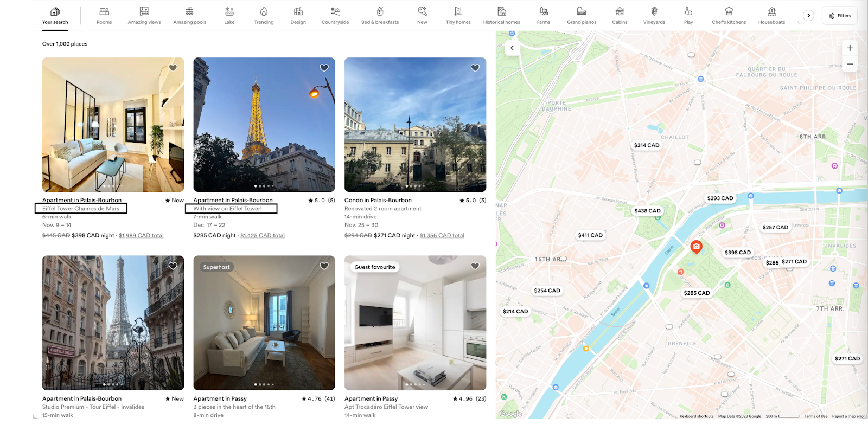Open the Amazing views category

pos(144,16)
